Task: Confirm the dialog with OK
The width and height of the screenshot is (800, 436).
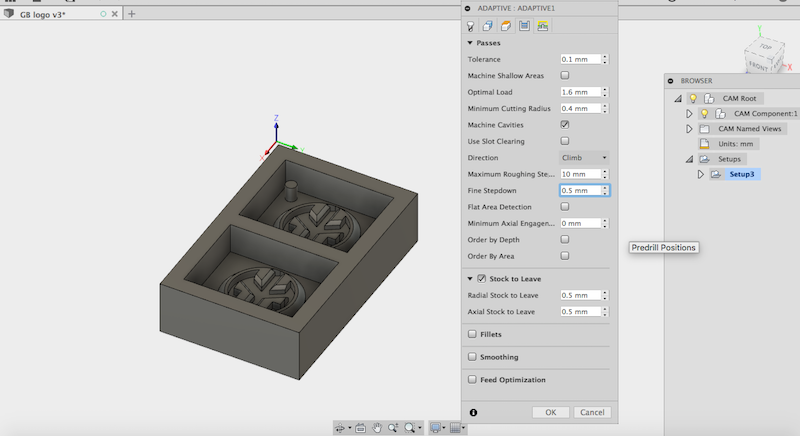Action: 551,412
